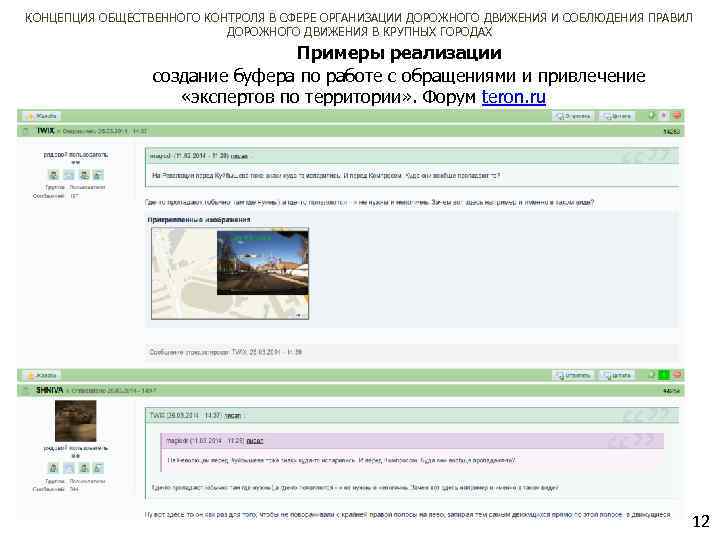Click SHNIVA's avatar image
720x540 pixels.
click(x=76, y=421)
